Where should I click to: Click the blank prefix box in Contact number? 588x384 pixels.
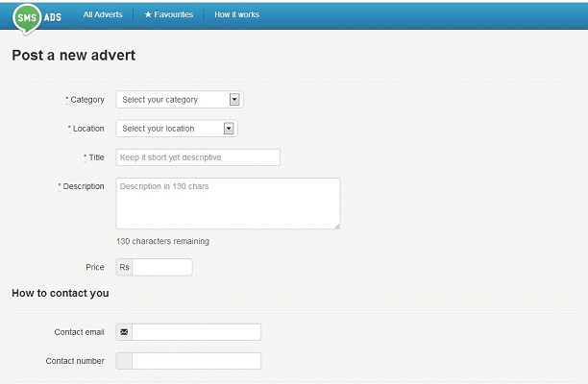pos(124,361)
